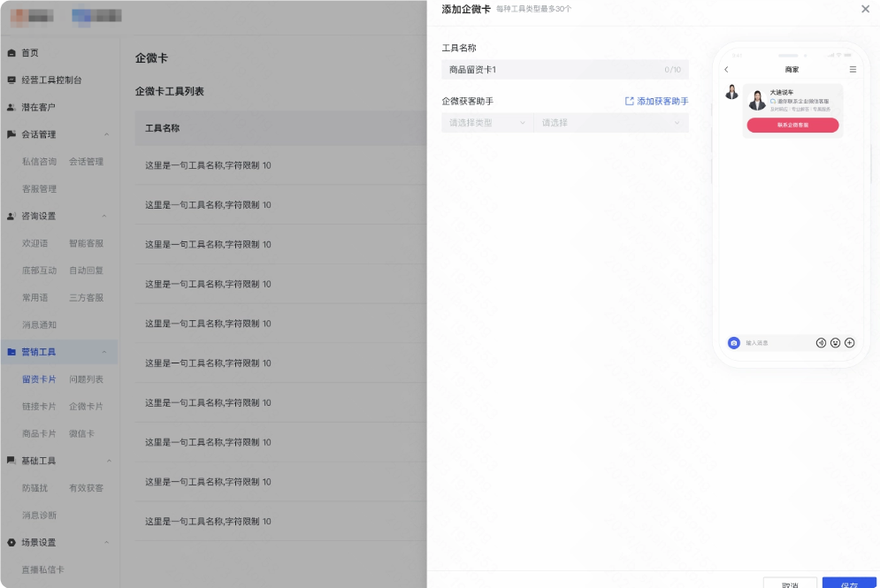The height and width of the screenshot is (588, 880).
Task: Collapse the 会话管理 section chevron
Action: tap(107, 134)
